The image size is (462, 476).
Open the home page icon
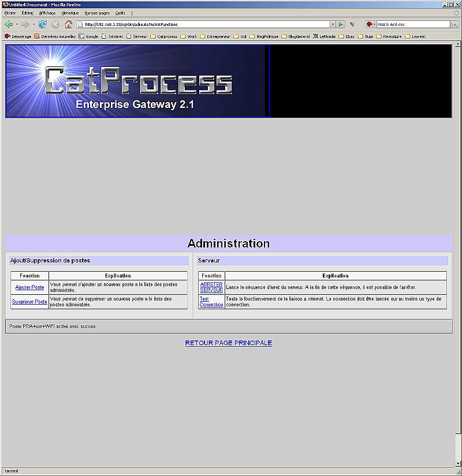click(x=68, y=24)
